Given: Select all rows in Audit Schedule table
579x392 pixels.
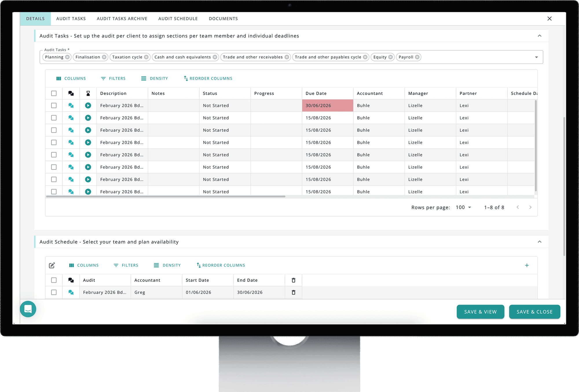Looking at the screenshot, I should tap(54, 280).
